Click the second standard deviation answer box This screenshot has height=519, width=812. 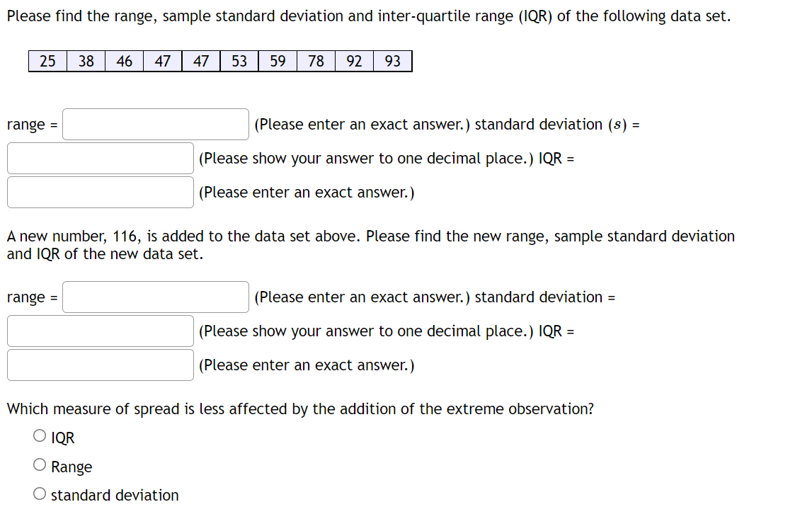100,331
